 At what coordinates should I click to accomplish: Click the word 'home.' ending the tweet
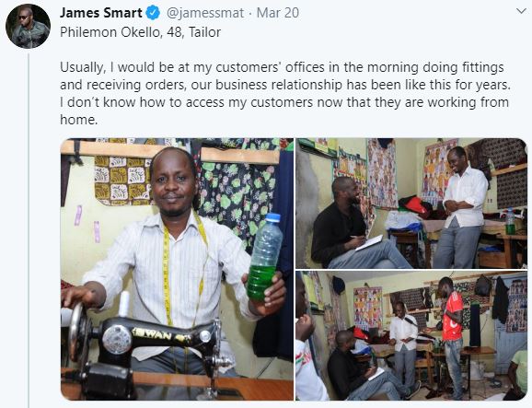click(x=79, y=120)
